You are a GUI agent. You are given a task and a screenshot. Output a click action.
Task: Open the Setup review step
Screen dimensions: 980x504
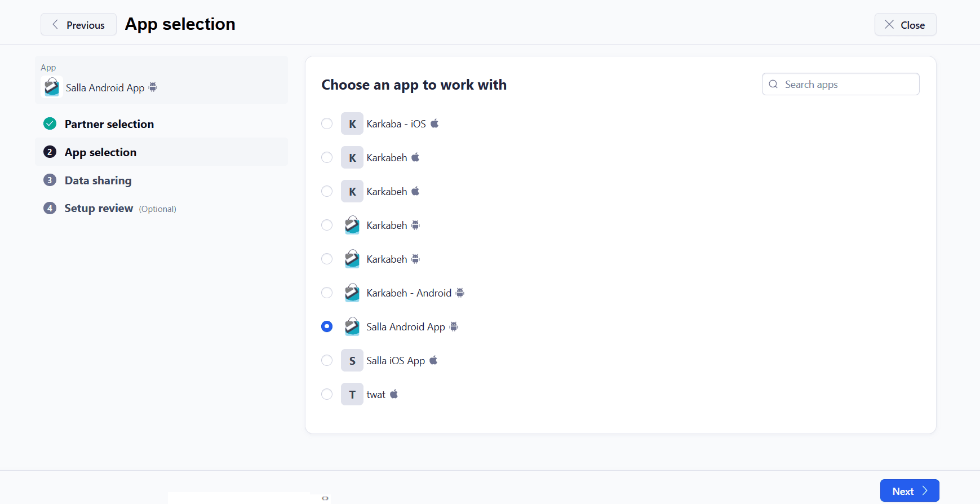pyautogui.click(x=99, y=209)
